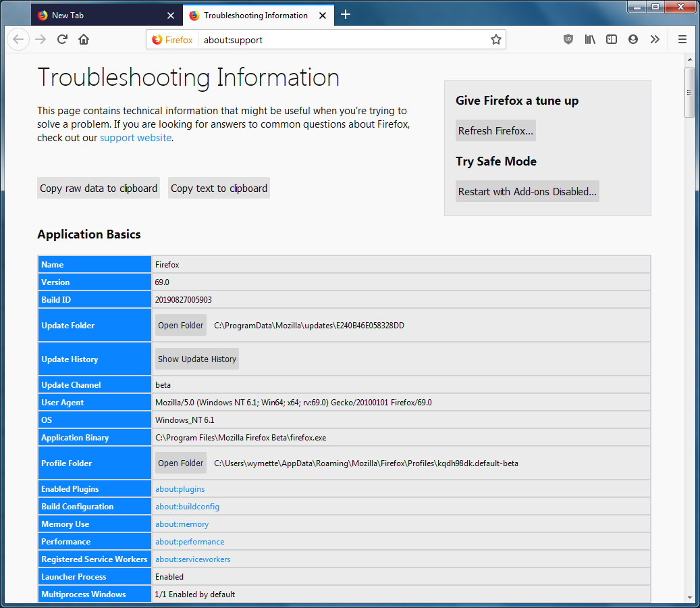Click the Application Basics heading
This screenshot has height=608, width=700.
pyautogui.click(x=89, y=234)
